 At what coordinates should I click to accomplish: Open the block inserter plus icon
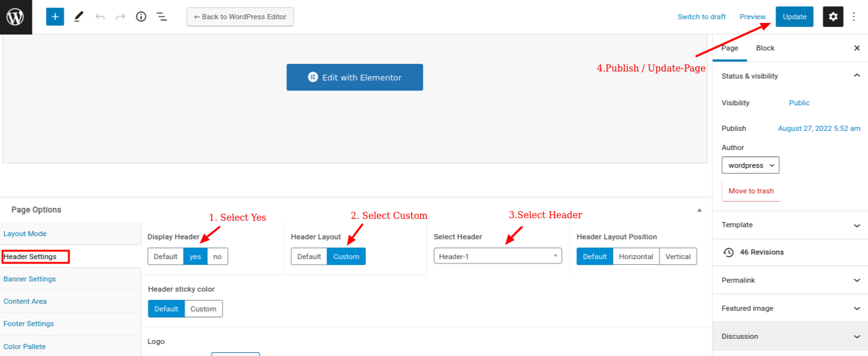pyautogui.click(x=55, y=17)
